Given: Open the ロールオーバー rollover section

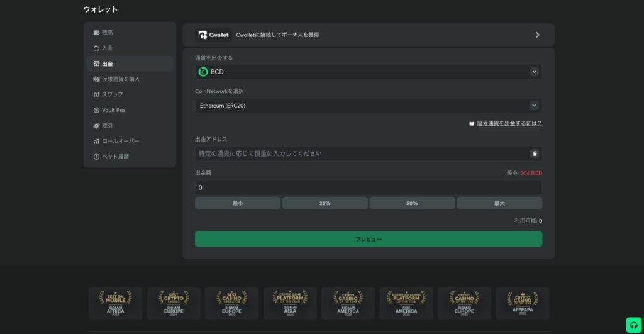Looking at the screenshot, I should (x=130, y=141).
